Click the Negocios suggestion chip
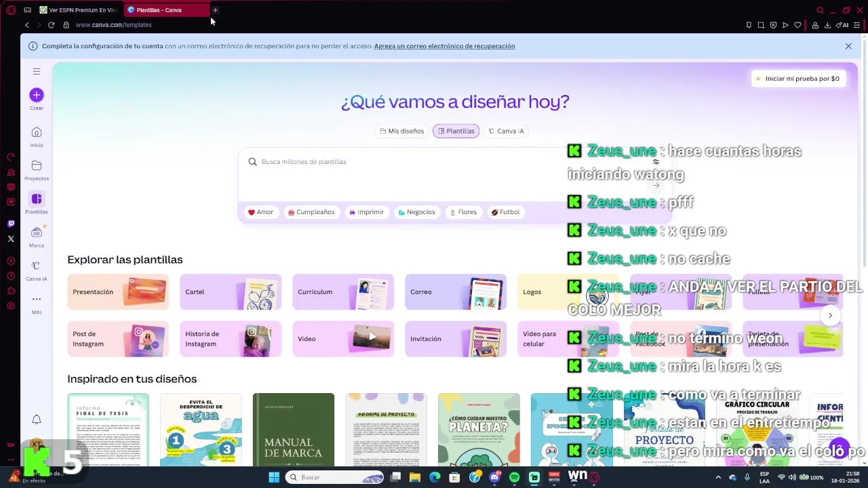The image size is (868, 488). tap(416, 212)
